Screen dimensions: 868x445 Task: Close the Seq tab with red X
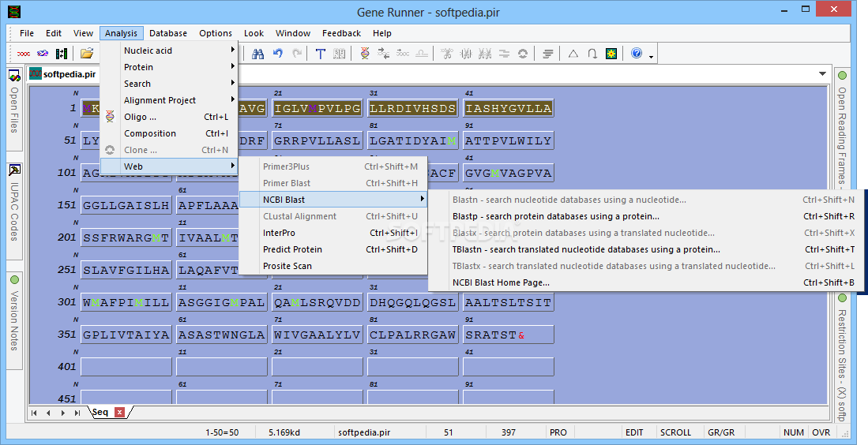click(119, 413)
